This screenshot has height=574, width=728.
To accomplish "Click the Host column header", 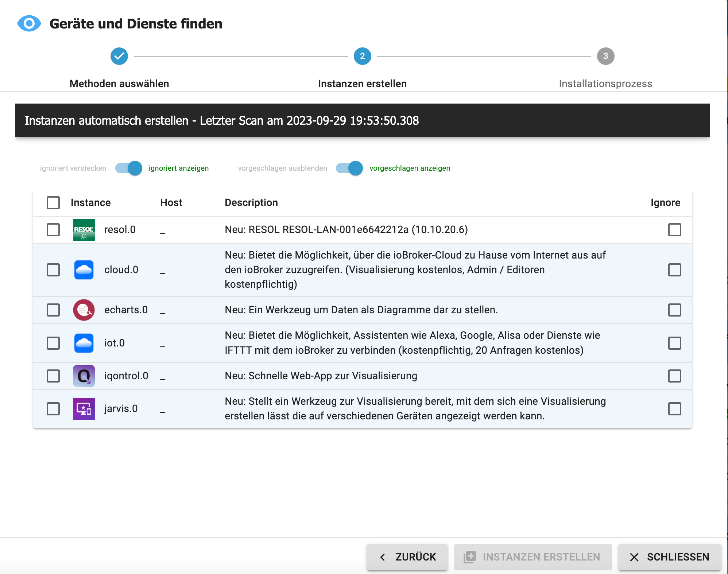I will click(x=171, y=202).
